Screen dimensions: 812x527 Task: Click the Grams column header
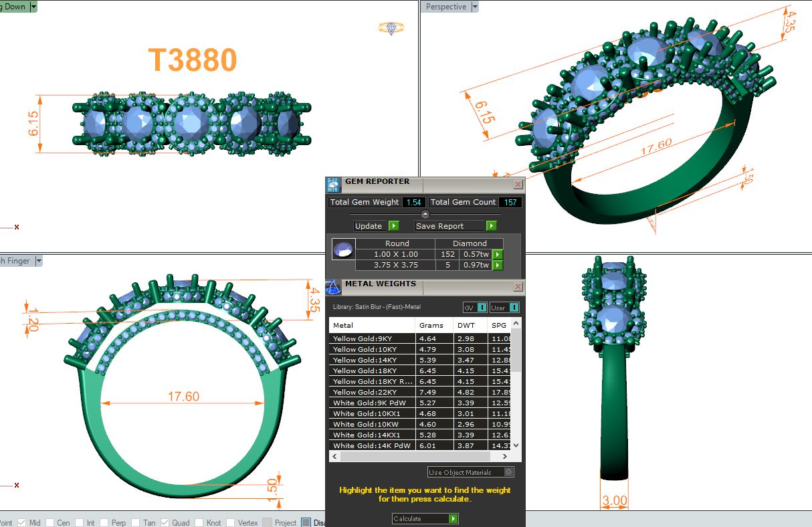point(434,325)
